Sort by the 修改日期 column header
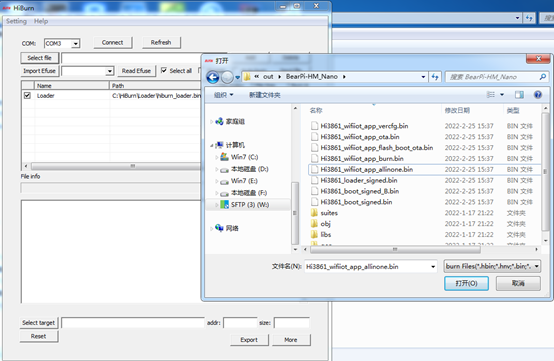The image size is (554, 361). (x=457, y=111)
